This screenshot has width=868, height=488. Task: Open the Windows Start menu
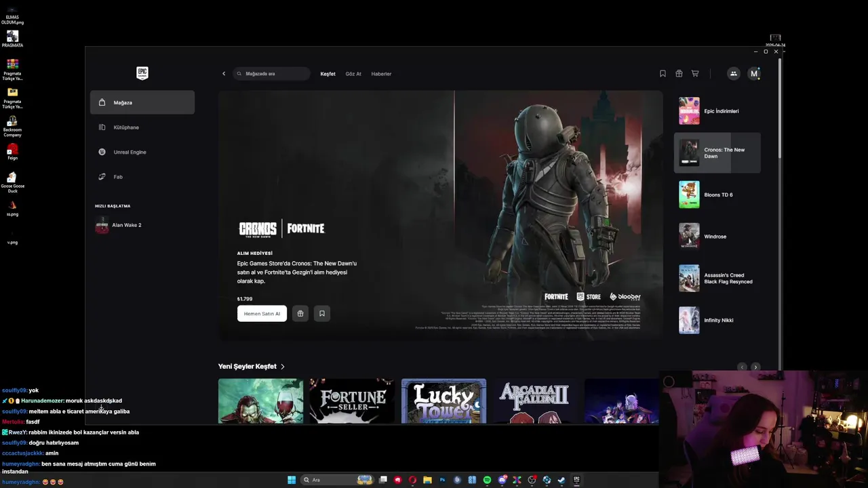pos(292,480)
